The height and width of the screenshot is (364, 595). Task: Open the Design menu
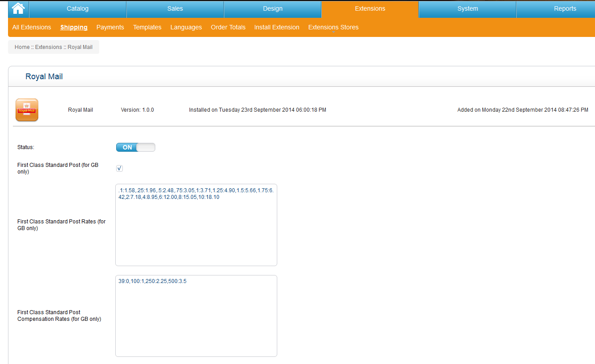[x=272, y=9]
